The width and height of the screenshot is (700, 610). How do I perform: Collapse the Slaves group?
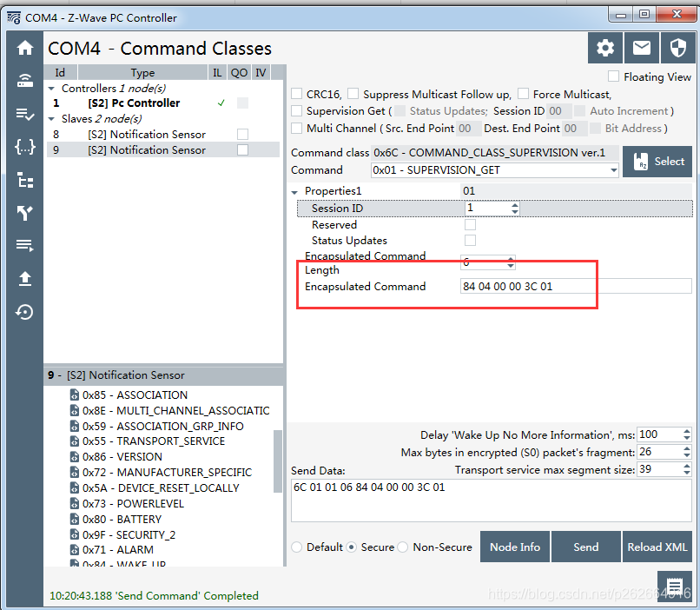[x=51, y=119]
